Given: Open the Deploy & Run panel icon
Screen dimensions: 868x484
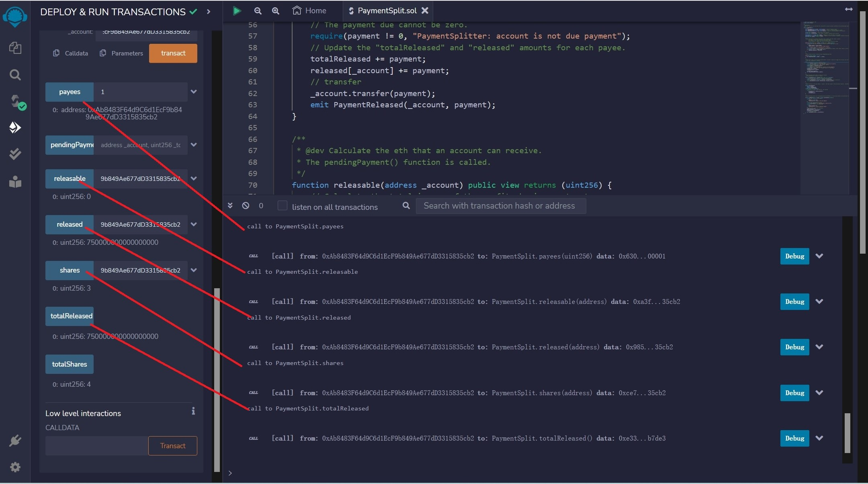Looking at the screenshot, I should coord(15,127).
